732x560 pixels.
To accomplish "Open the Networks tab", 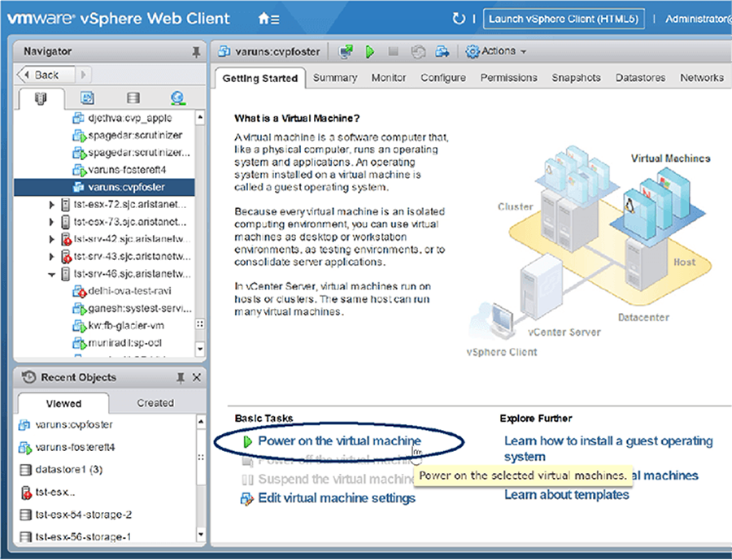I will pyautogui.click(x=702, y=78).
